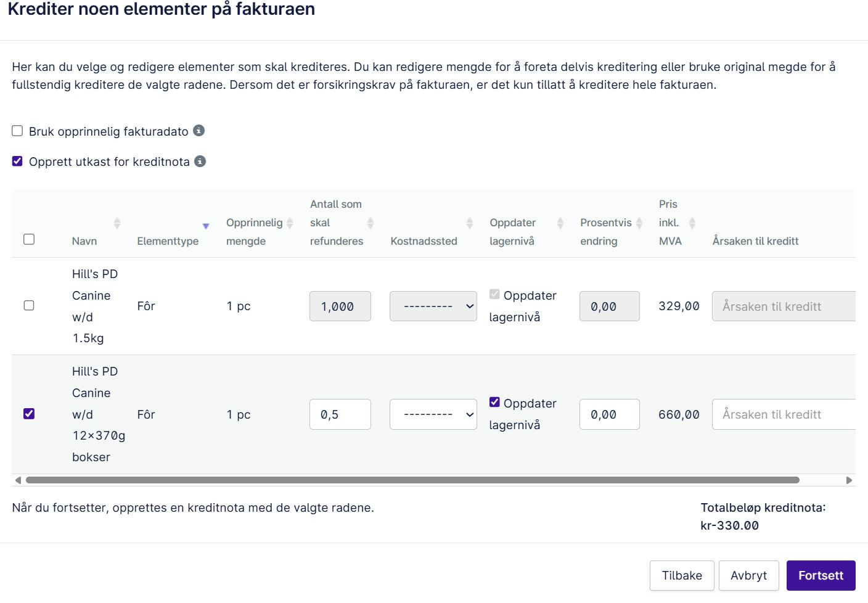The image size is (868, 603).
Task: Toggle Oppdater lagernivå for the 1.5kg row
Action: 494,294
